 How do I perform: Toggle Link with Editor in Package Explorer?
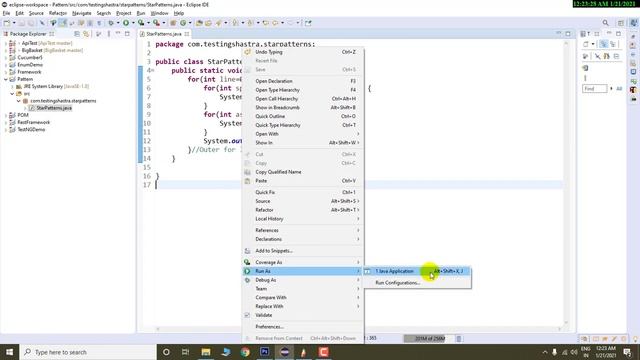pyautogui.click(x=86, y=34)
